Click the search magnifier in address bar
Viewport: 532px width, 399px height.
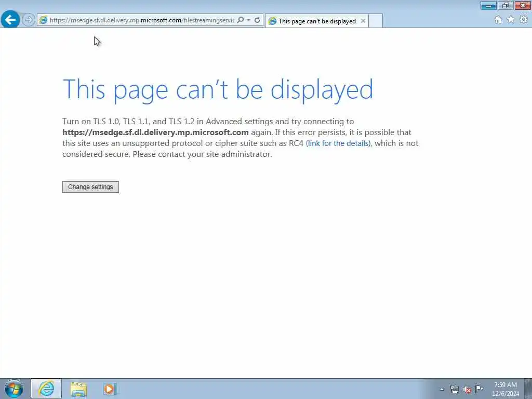(240, 20)
